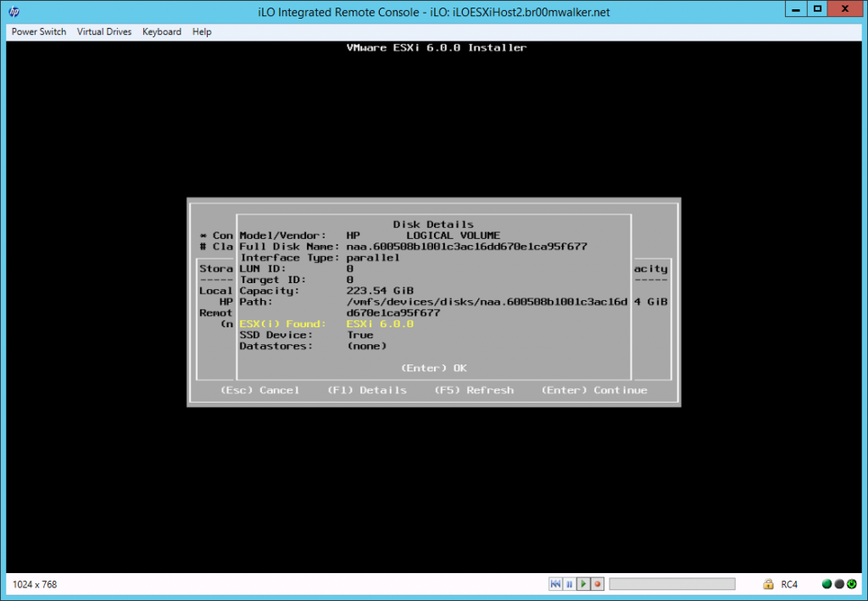This screenshot has height=601, width=868.
Task: Open the Power Switch menu
Action: pyautogui.click(x=39, y=31)
